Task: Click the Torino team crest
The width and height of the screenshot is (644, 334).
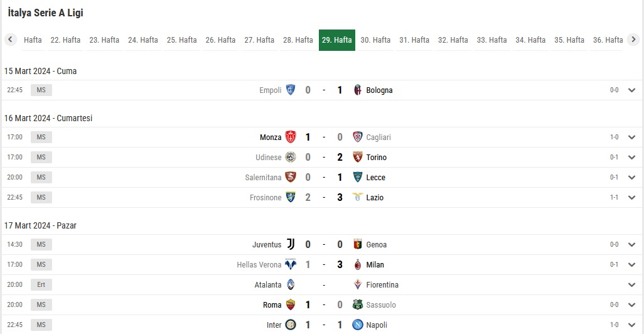Action: (x=358, y=158)
